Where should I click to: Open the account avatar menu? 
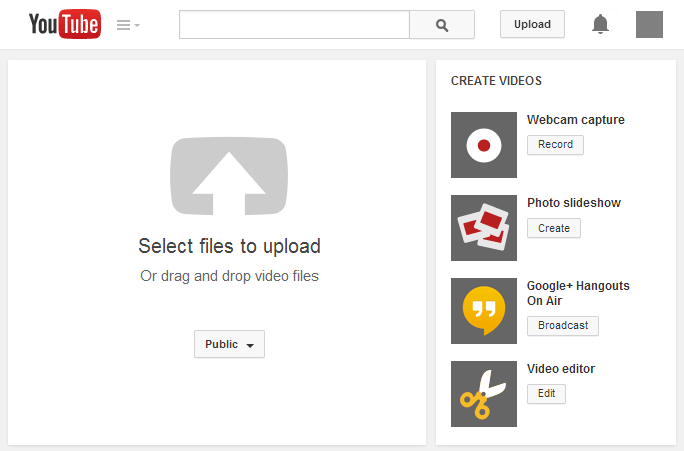coord(649,24)
